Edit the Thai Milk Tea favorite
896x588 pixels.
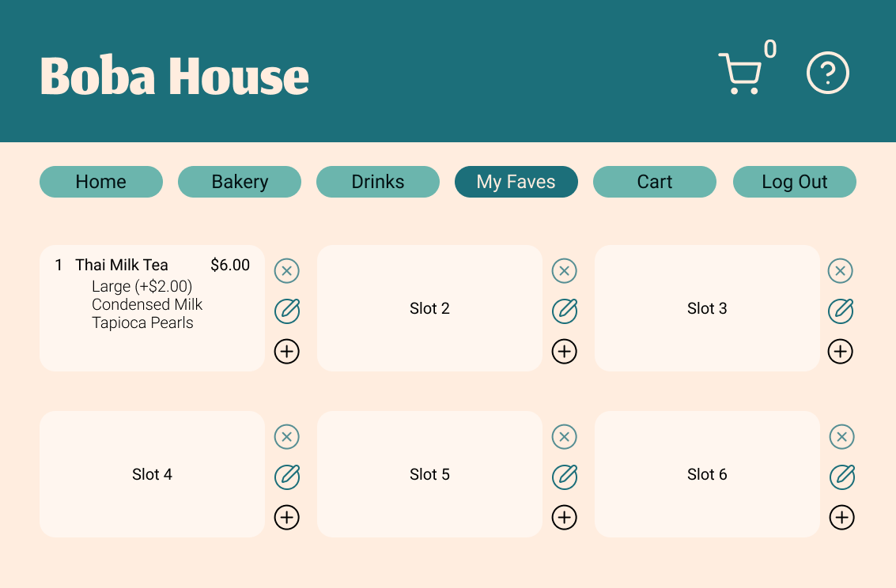(x=286, y=311)
